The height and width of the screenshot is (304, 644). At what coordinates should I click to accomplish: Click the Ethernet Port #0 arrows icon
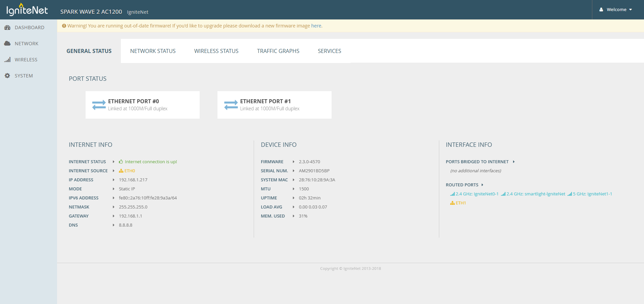99,105
